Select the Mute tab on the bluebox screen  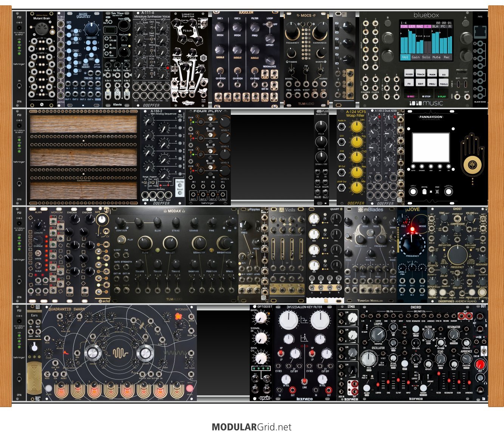[x=436, y=57]
